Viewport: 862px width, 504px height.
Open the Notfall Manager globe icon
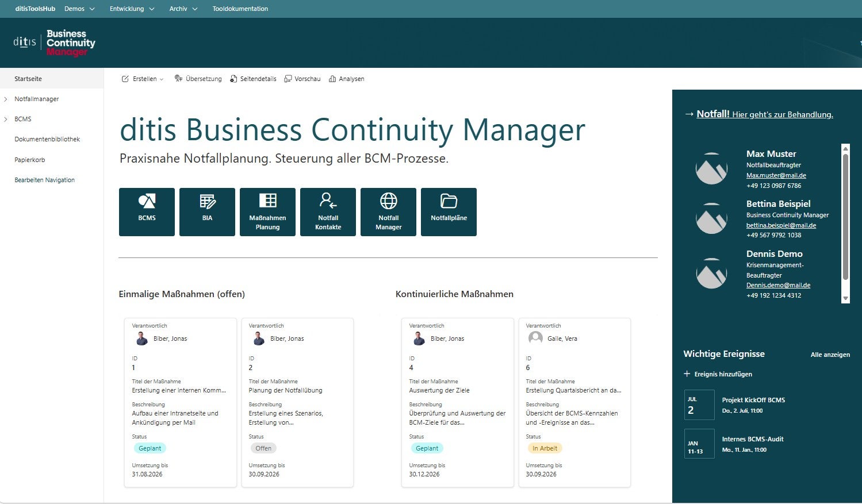389,201
